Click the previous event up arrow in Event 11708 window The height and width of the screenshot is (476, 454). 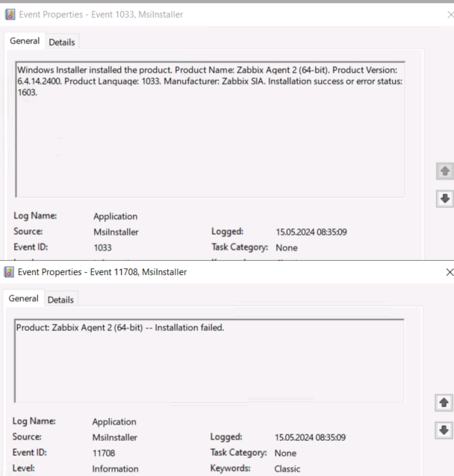(x=444, y=403)
